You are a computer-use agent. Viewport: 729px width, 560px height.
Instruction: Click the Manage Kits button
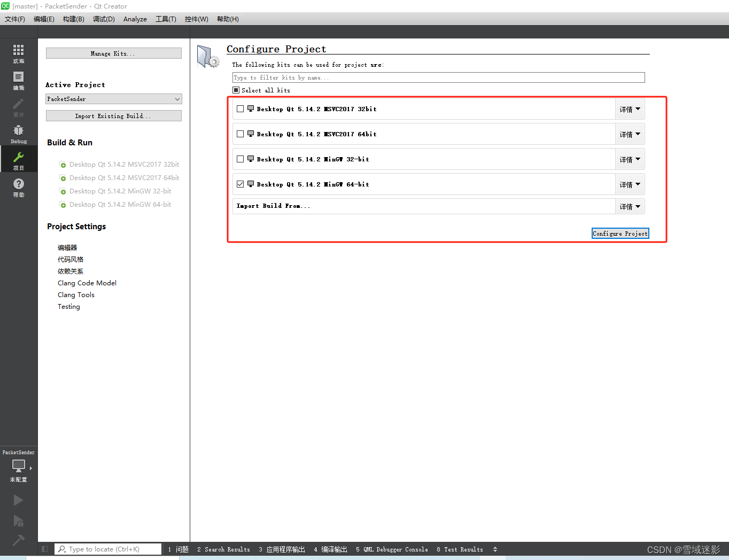click(113, 53)
